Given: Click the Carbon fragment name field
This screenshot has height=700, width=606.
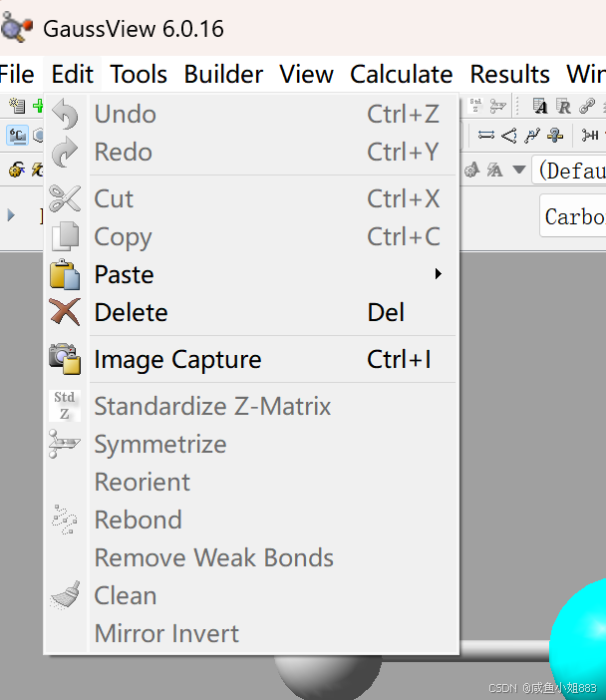Looking at the screenshot, I should tap(573, 216).
